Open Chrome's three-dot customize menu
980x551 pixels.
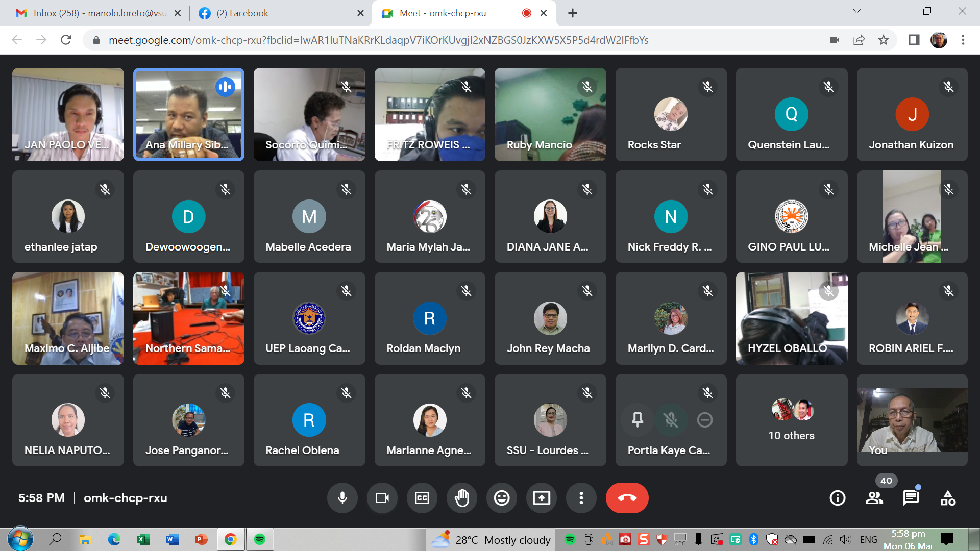pyautogui.click(x=963, y=40)
